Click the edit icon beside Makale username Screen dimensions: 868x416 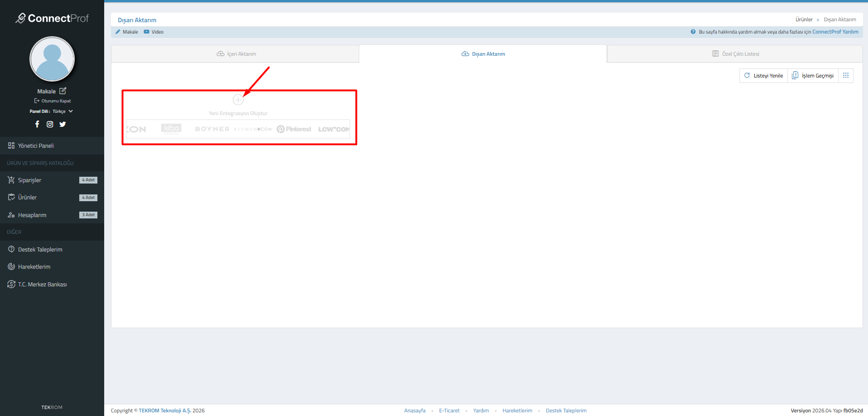63,91
